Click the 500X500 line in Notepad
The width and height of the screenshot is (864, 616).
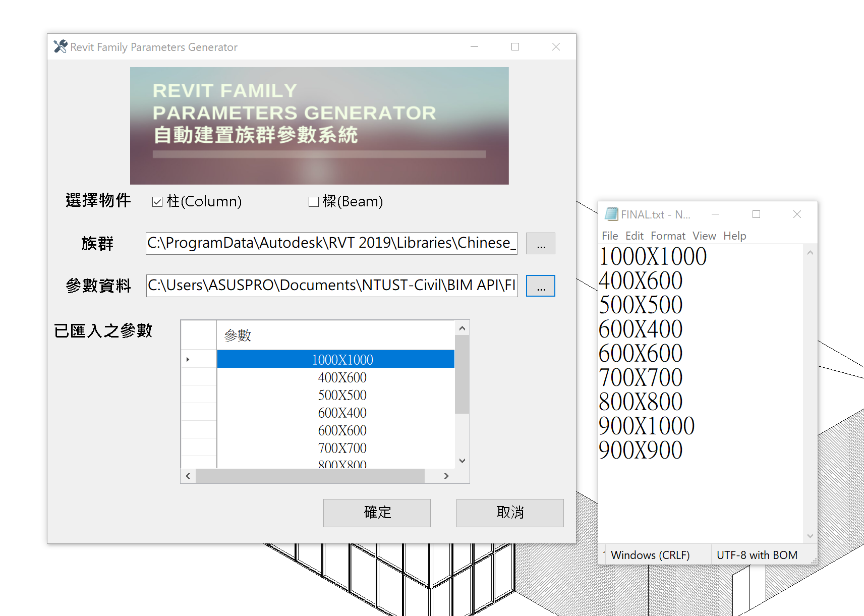coord(641,305)
